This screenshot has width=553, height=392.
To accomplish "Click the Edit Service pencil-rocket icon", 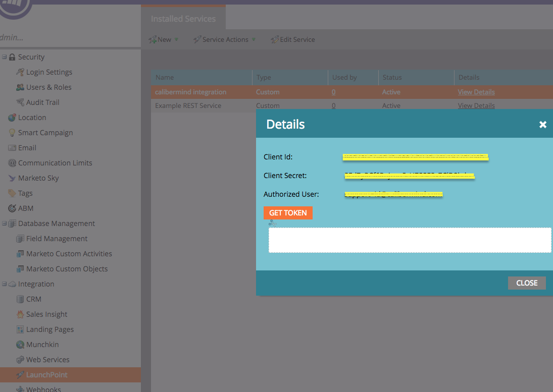I will (x=275, y=40).
